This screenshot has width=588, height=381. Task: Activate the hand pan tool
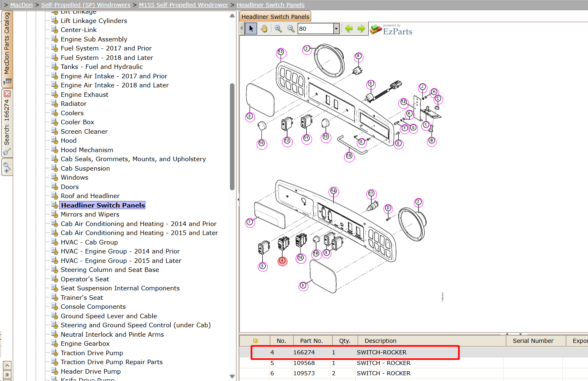click(264, 28)
